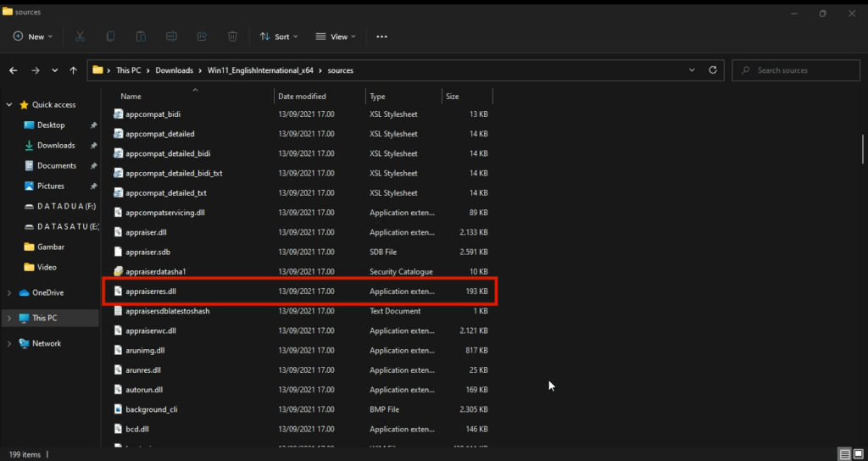Go forward with the right arrow
Image resolution: width=868 pixels, height=461 pixels.
tap(36, 70)
